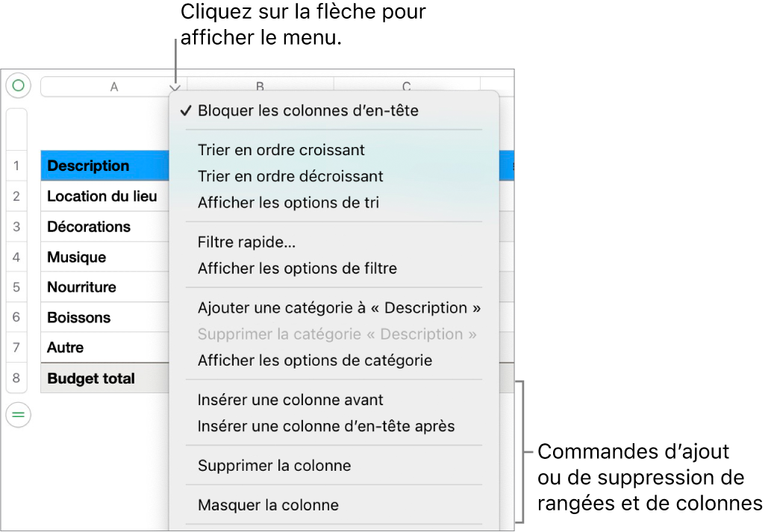Choose Trier en ordre croissant

281,150
